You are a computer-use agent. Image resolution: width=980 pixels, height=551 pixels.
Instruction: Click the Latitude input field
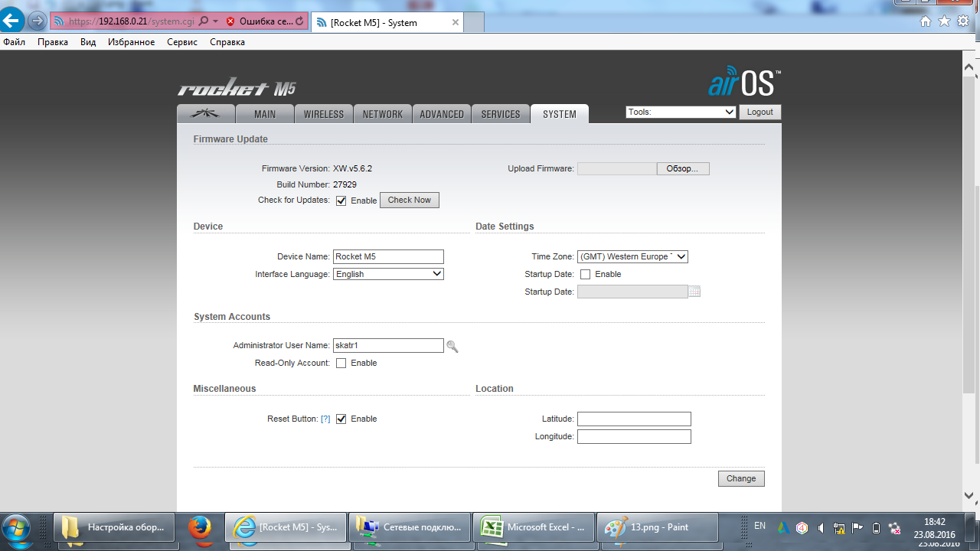coord(634,419)
